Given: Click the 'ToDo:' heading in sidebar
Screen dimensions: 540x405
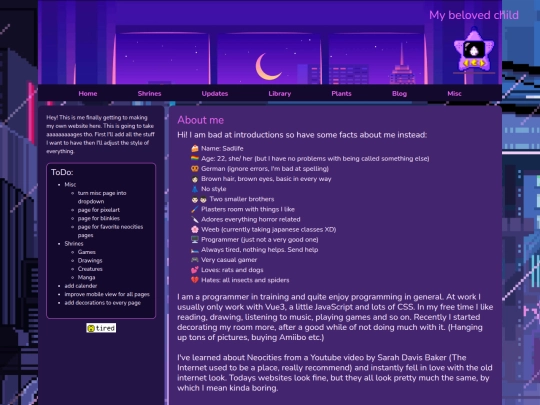Looking at the screenshot, I should pos(62,172).
